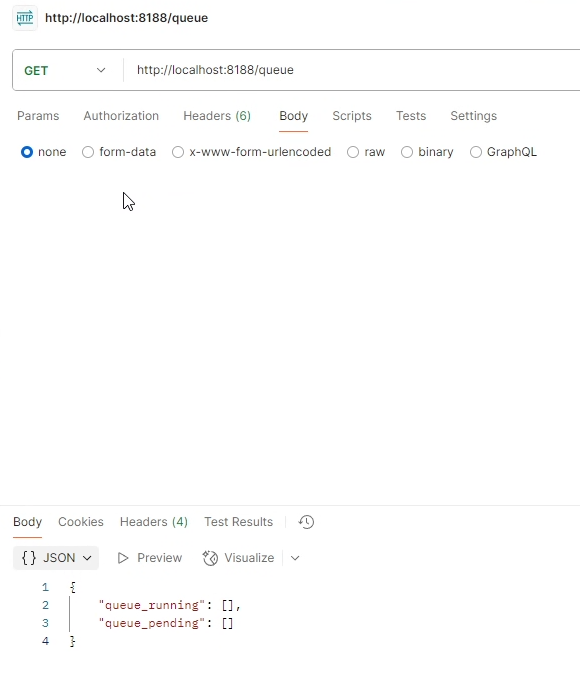
Task: Go to the Scripts tab
Action: (352, 116)
